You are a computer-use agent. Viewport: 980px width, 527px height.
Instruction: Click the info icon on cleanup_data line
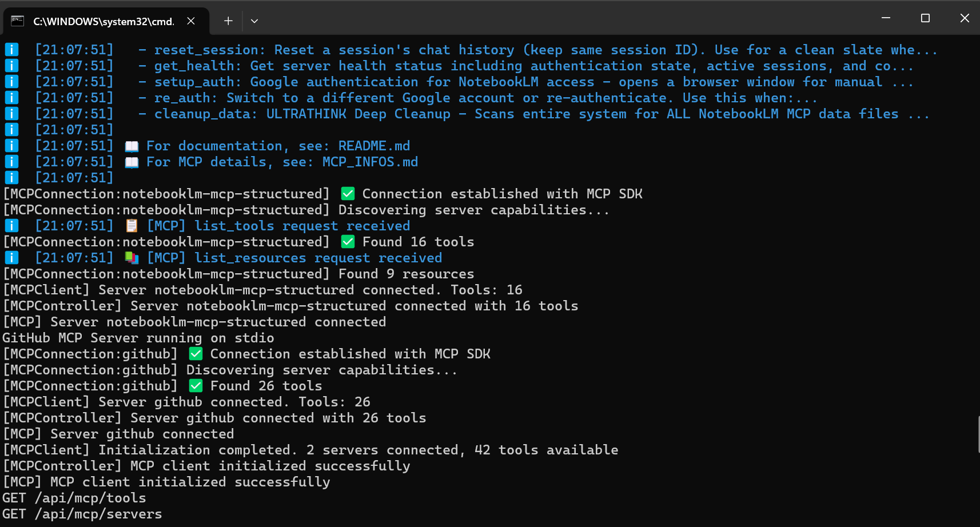11,114
